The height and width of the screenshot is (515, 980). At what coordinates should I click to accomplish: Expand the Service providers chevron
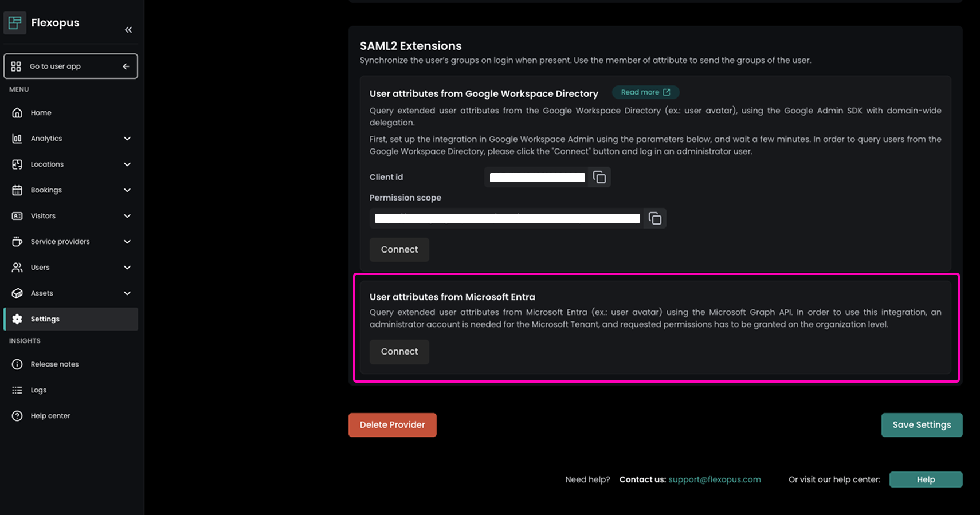[x=127, y=242]
